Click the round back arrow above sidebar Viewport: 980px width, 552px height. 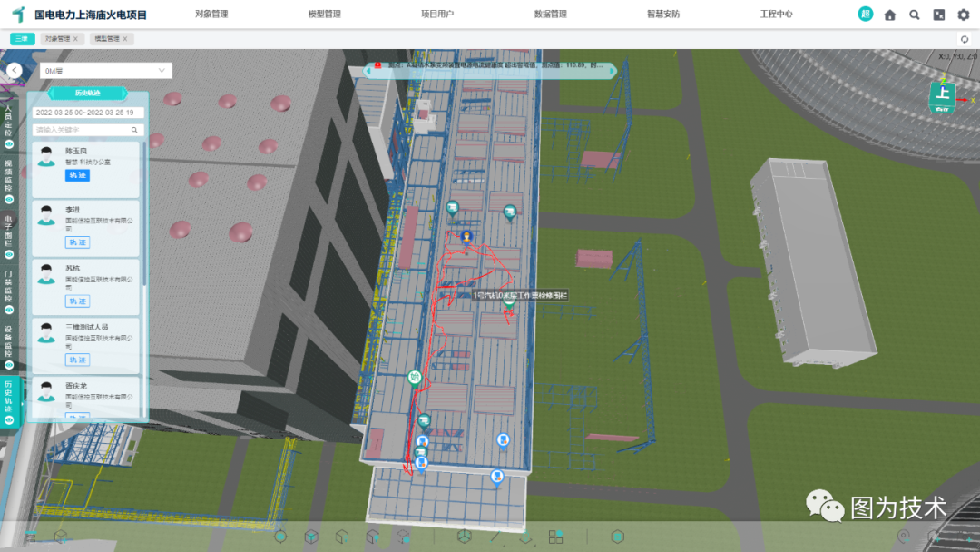tap(14, 70)
